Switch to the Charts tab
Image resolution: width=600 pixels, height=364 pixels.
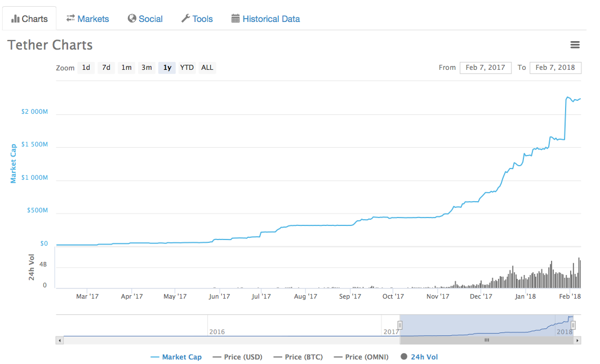coord(29,19)
